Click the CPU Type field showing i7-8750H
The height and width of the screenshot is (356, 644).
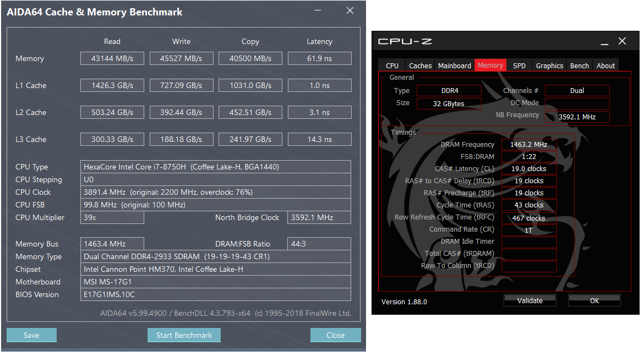[216, 167]
